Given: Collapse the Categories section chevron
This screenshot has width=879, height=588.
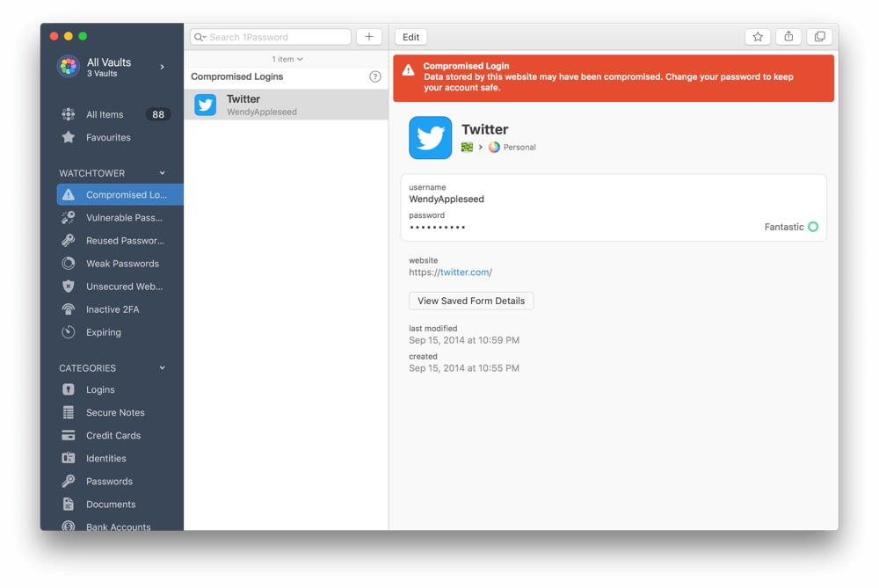Looking at the screenshot, I should (x=163, y=367).
